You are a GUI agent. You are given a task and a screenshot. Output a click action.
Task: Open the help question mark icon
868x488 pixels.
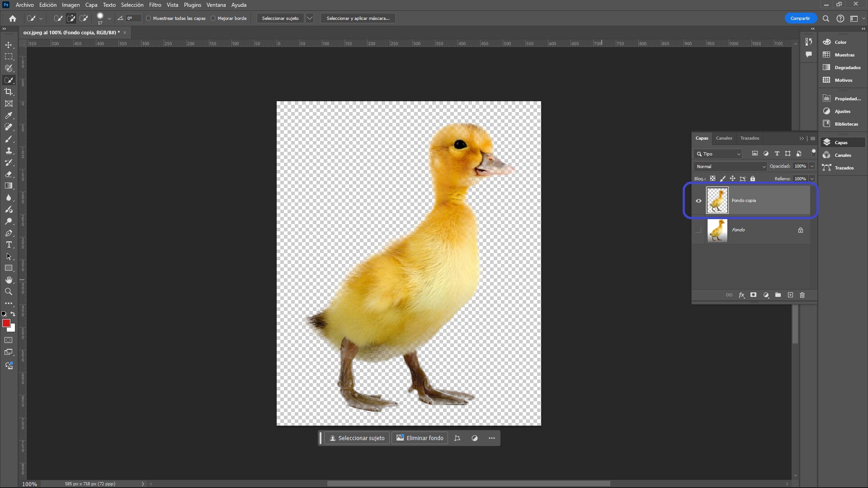pos(840,19)
